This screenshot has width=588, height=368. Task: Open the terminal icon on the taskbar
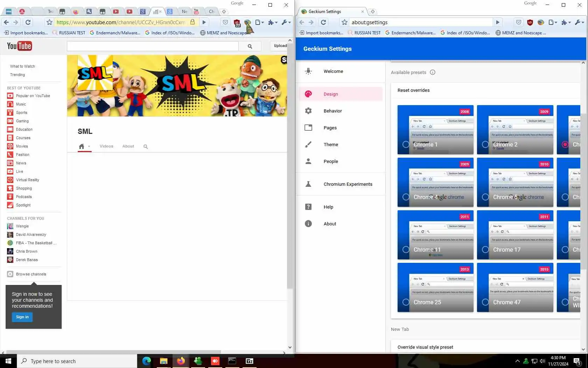(x=232, y=361)
